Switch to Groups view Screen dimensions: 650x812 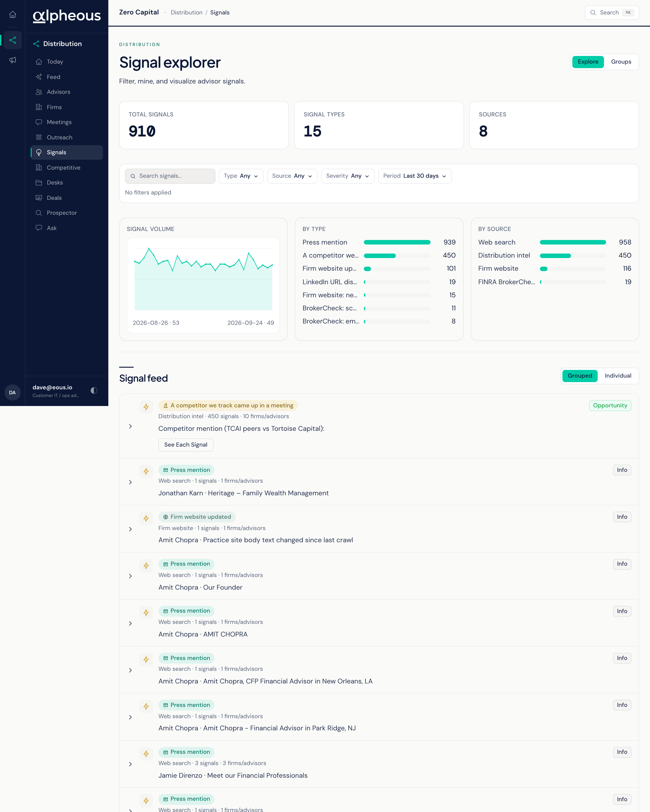(621, 62)
